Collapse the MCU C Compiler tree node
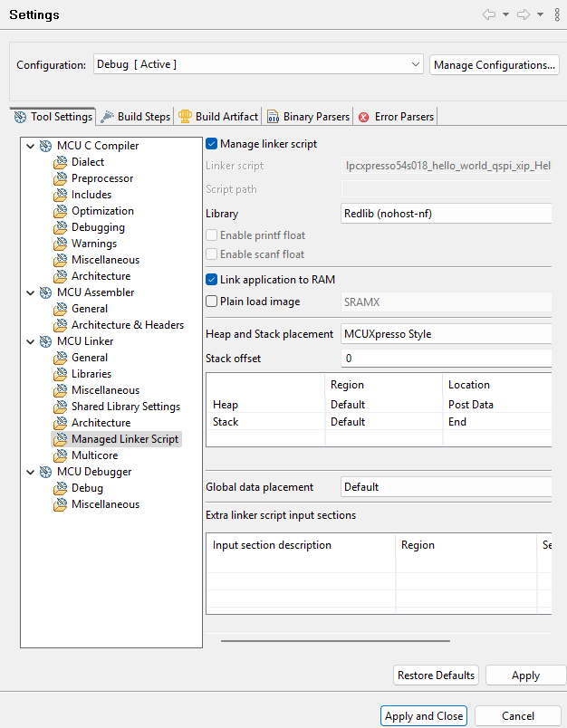This screenshot has width=567, height=728. click(31, 147)
